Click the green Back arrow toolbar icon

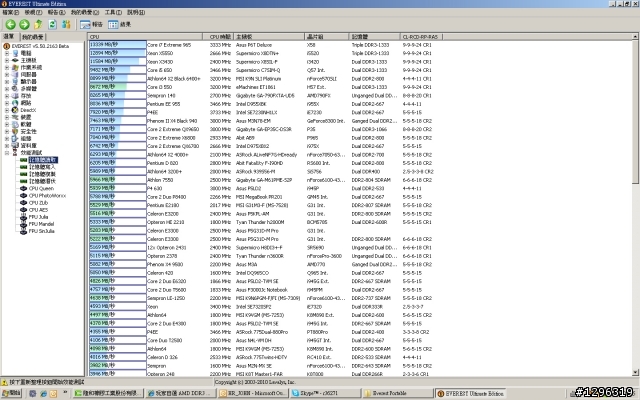coord(11,24)
